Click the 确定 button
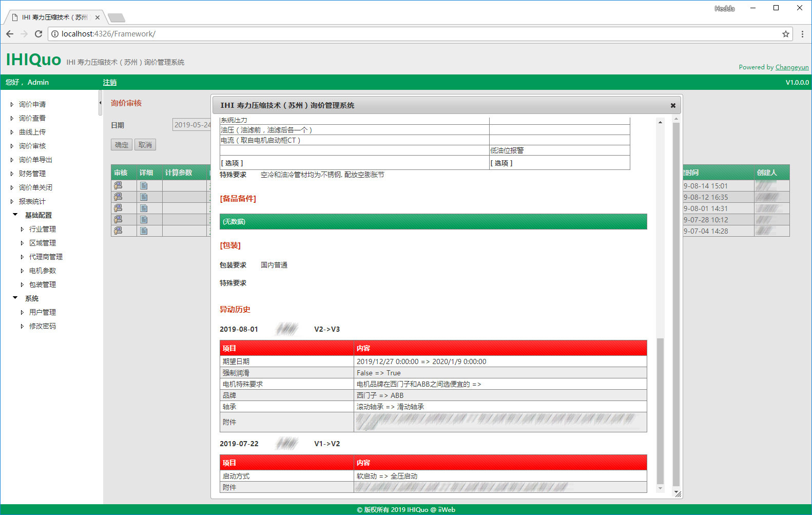 pos(122,145)
